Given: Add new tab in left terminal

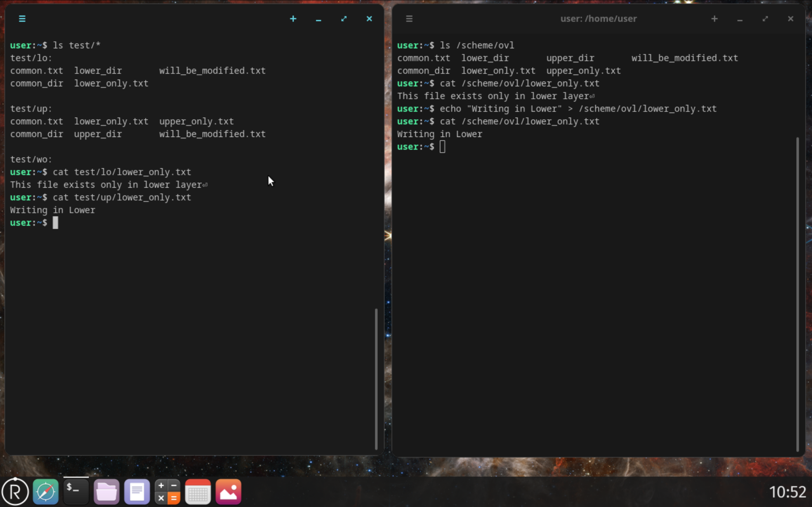Looking at the screenshot, I should pyautogui.click(x=293, y=19).
